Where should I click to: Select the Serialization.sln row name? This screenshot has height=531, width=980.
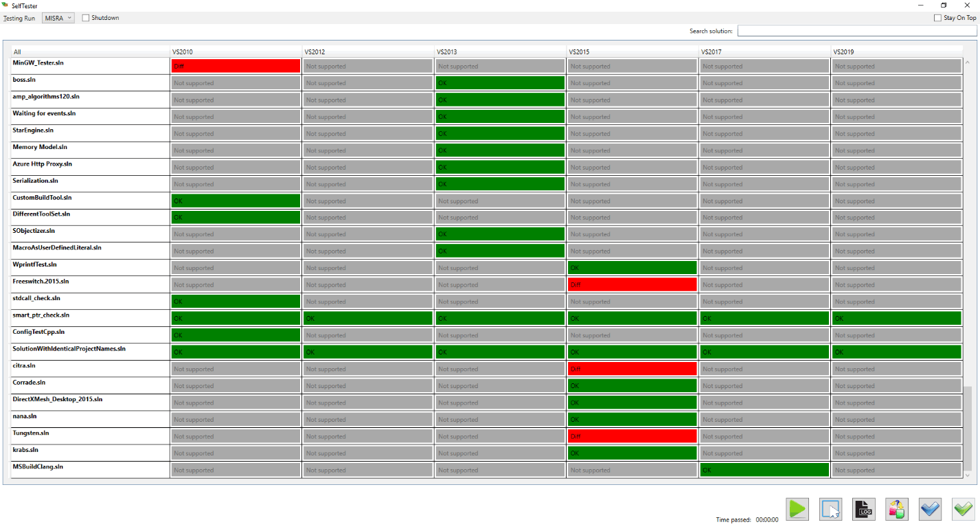pos(36,181)
